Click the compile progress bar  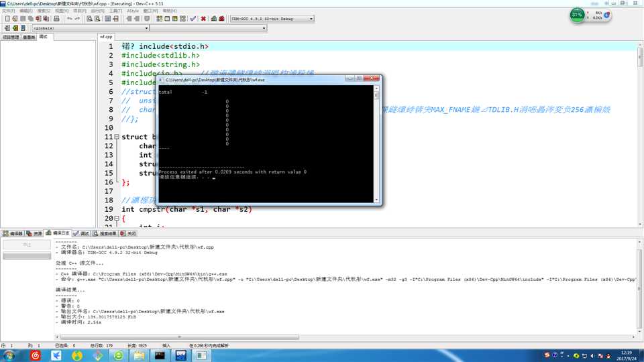coord(27,255)
